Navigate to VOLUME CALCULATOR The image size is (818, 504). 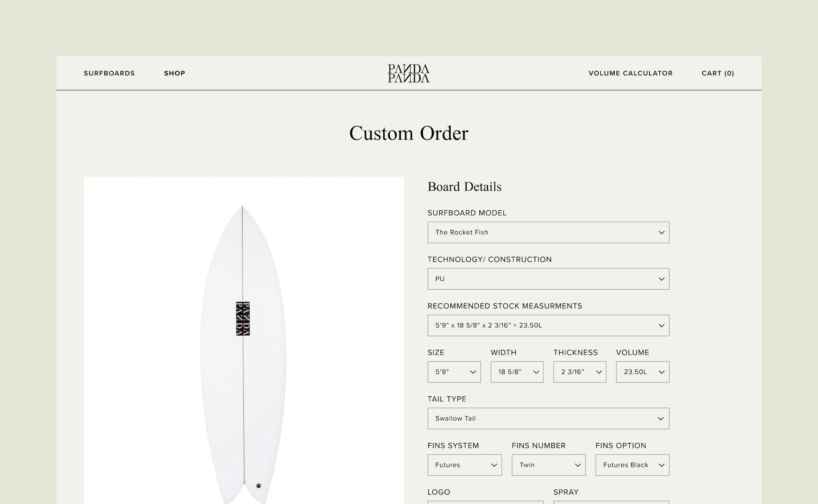click(x=630, y=73)
